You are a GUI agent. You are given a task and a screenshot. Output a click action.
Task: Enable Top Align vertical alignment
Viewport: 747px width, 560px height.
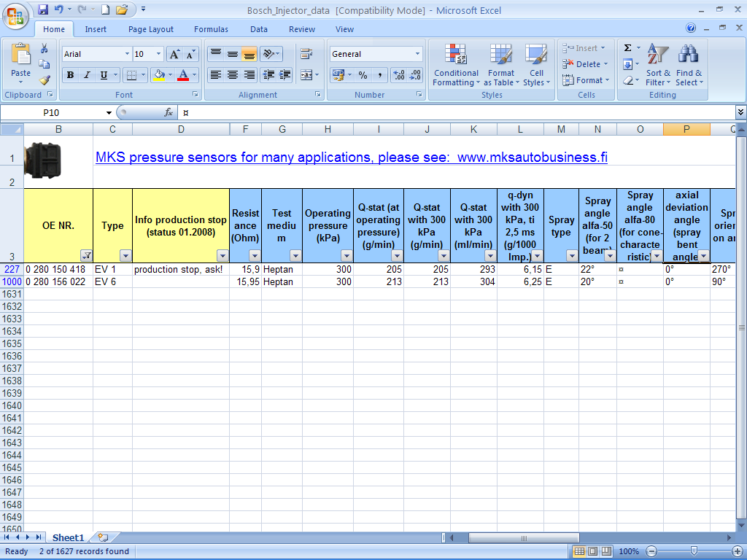click(x=216, y=54)
